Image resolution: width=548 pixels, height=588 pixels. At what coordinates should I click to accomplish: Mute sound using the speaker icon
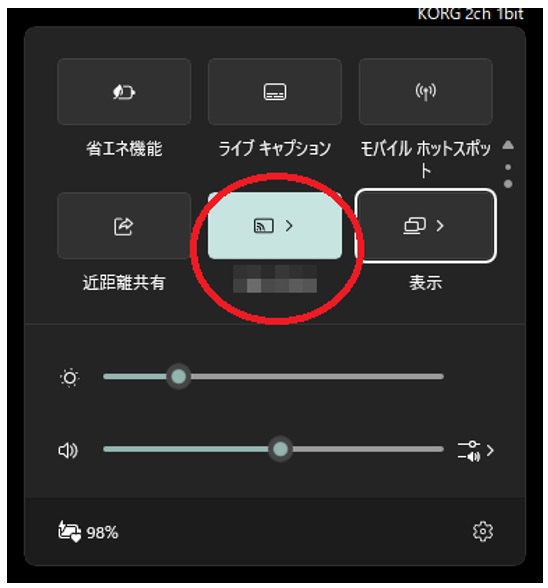point(68,450)
